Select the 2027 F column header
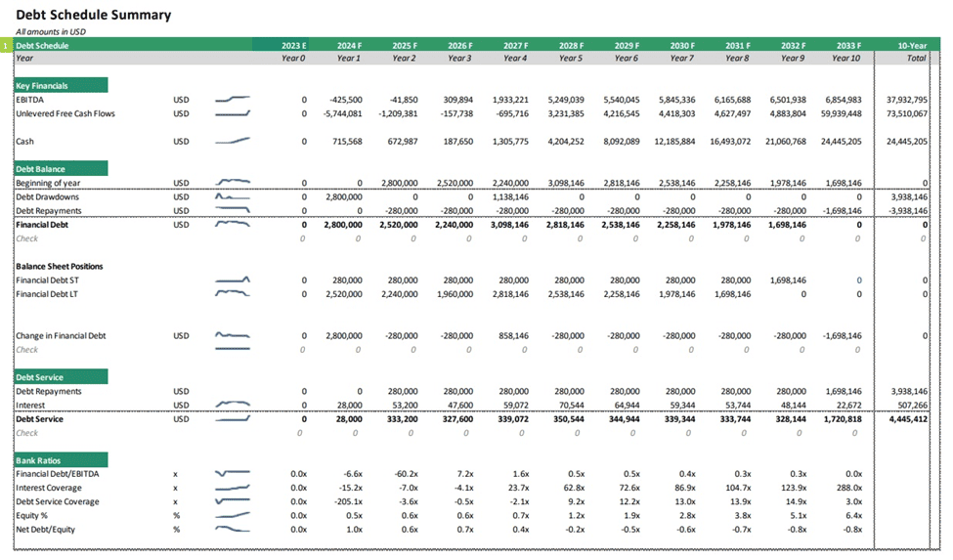The width and height of the screenshot is (953, 560). coord(515,46)
